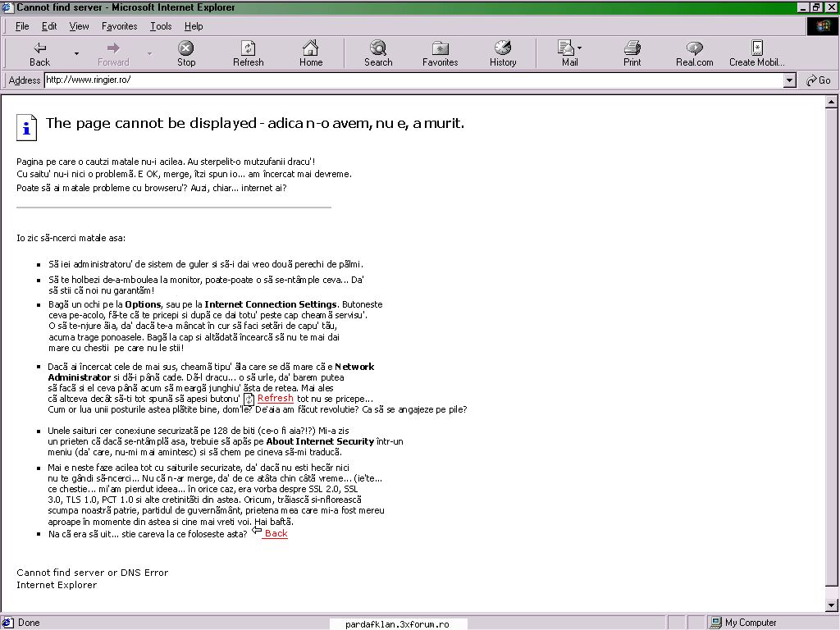Click the vertical scrollbar down arrow
This screenshot has width=840, height=630.
coord(832,605)
